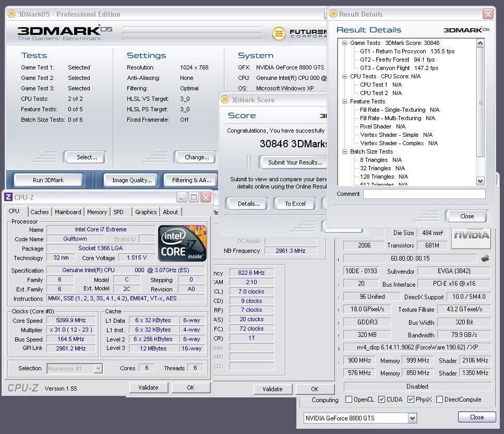Click the Intel Core i7 logo in CPU-Z
The height and width of the screenshot is (434, 504).
(182, 243)
